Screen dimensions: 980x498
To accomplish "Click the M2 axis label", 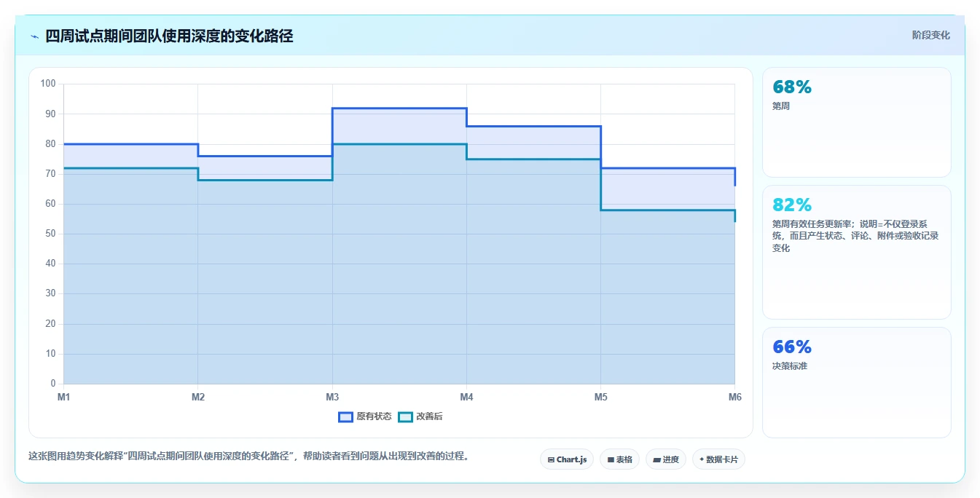I will 198,397.
